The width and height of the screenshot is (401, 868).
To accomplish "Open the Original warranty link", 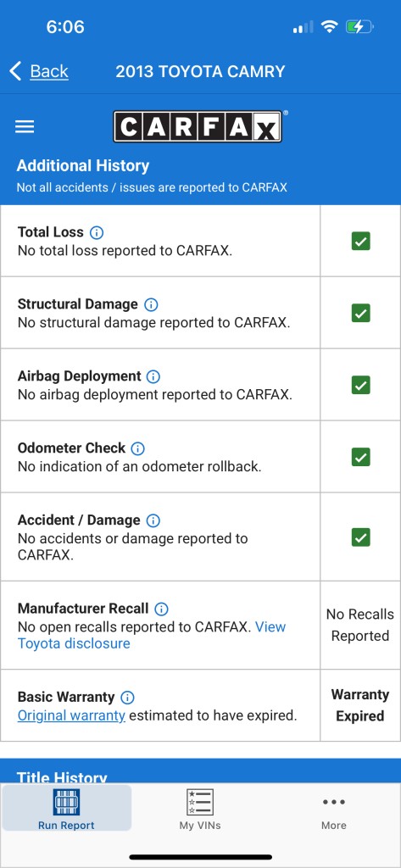I will (71, 715).
